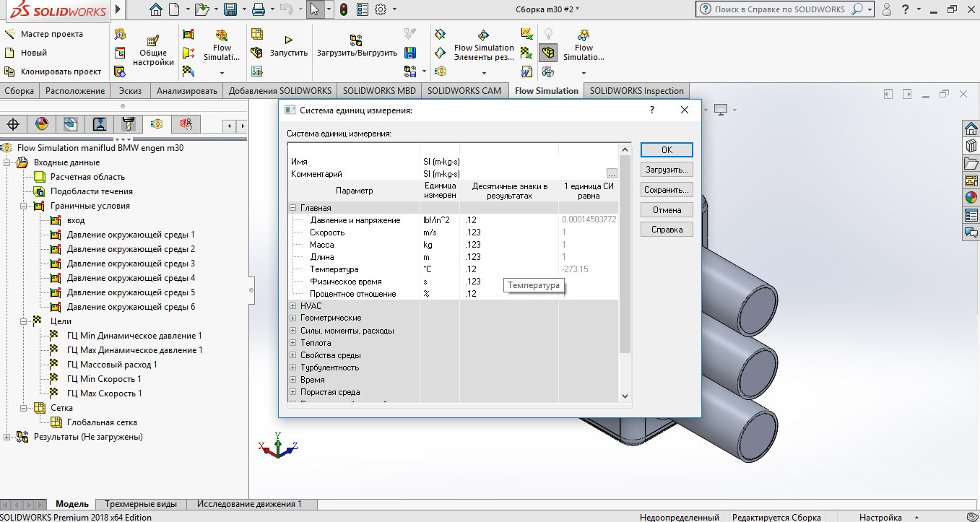Open the Options gear icon
The width and height of the screenshot is (980, 522).
point(381,9)
